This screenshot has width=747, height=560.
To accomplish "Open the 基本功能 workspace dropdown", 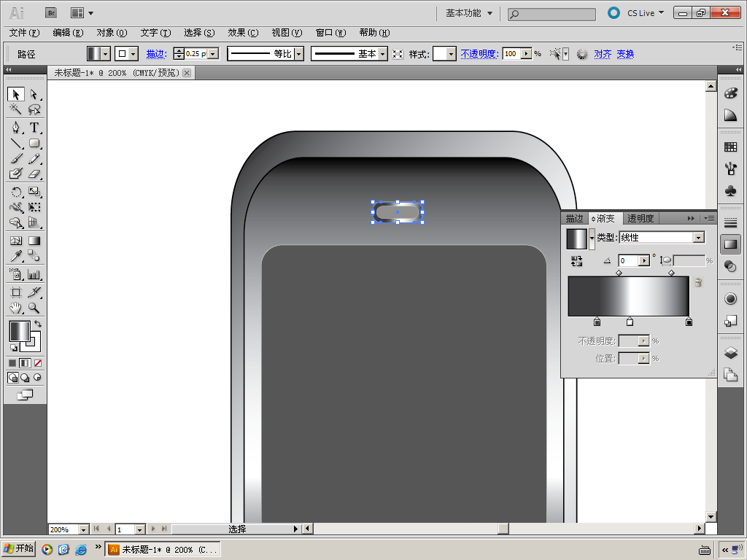I will click(469, 13).
